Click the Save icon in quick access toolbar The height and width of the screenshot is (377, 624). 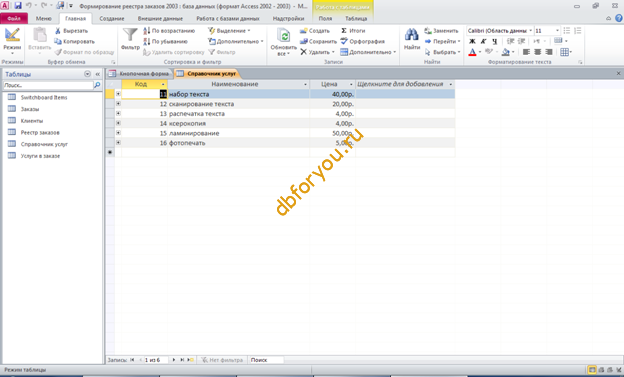coord(18,6)
